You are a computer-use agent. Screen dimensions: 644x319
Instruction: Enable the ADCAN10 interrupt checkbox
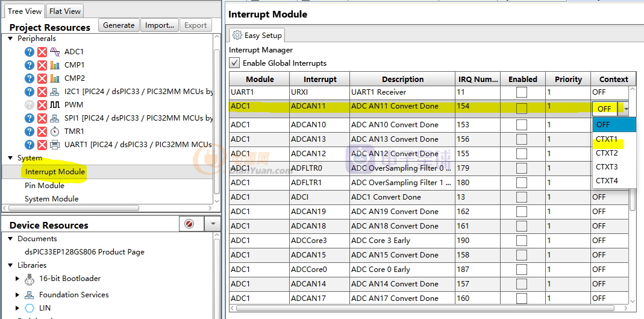point(522,125)
